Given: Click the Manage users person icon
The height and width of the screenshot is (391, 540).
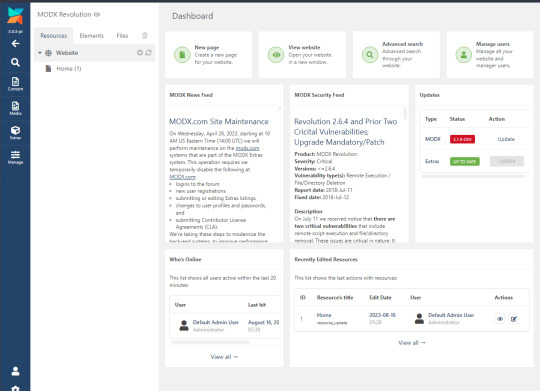Looking at the screenshot, I should (464, 54).
